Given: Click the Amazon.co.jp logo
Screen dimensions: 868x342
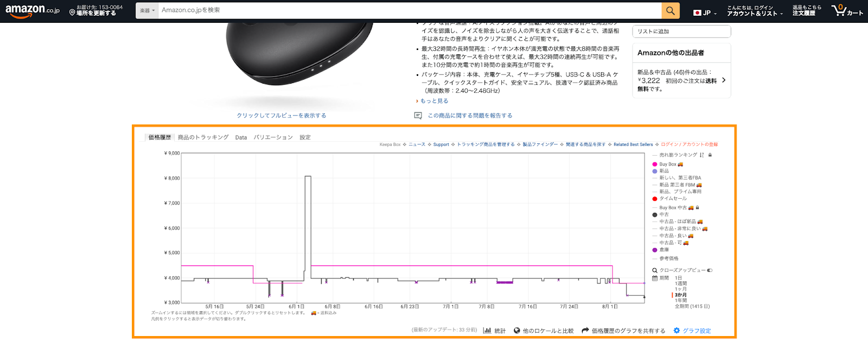Looking at the screenshot, I should pyautogui.click(x=33, y=11).
